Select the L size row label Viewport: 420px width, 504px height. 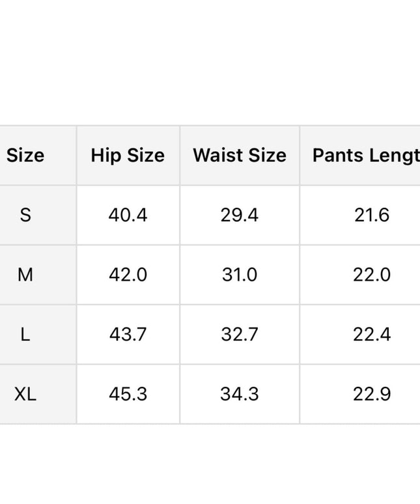[25, 335]
